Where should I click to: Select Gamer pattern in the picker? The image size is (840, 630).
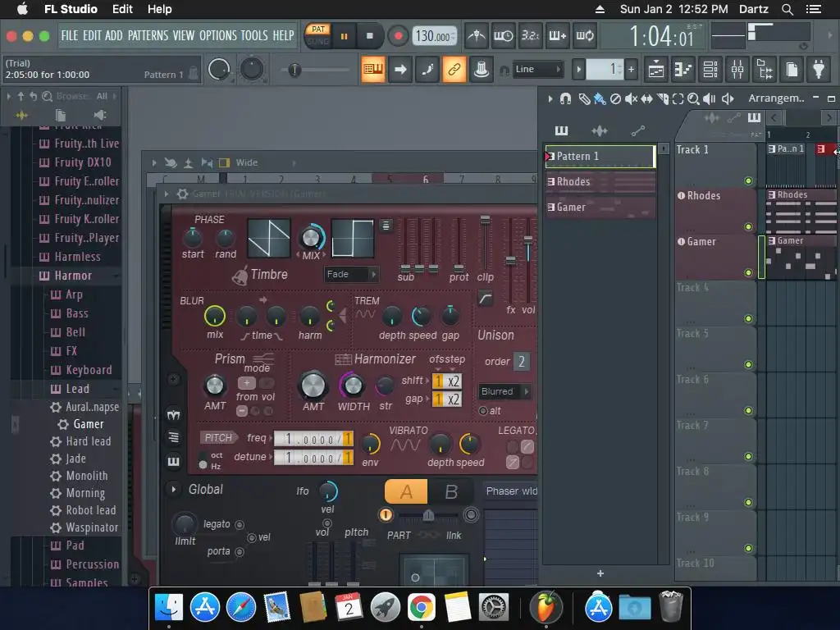(600, 208)
